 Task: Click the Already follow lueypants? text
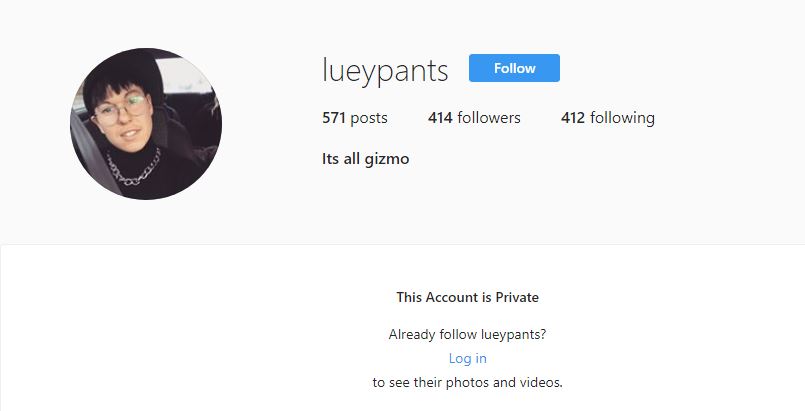(x=467, y=335)
